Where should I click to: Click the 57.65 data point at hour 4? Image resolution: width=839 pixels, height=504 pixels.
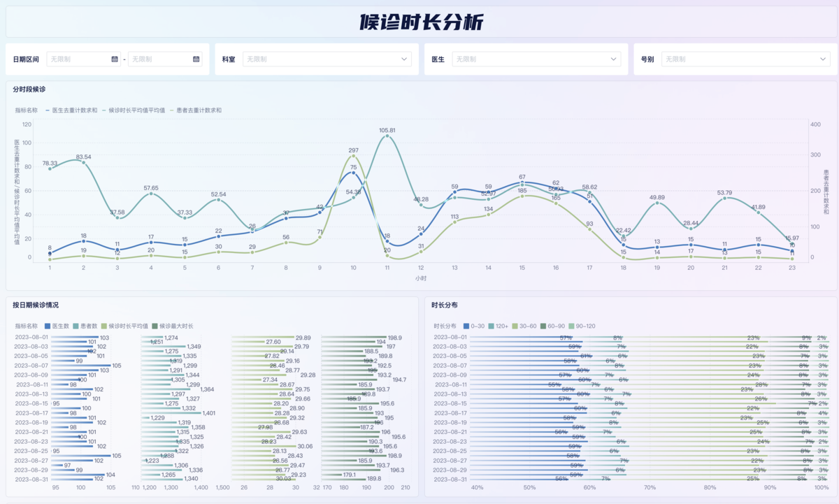click(151, 194)
